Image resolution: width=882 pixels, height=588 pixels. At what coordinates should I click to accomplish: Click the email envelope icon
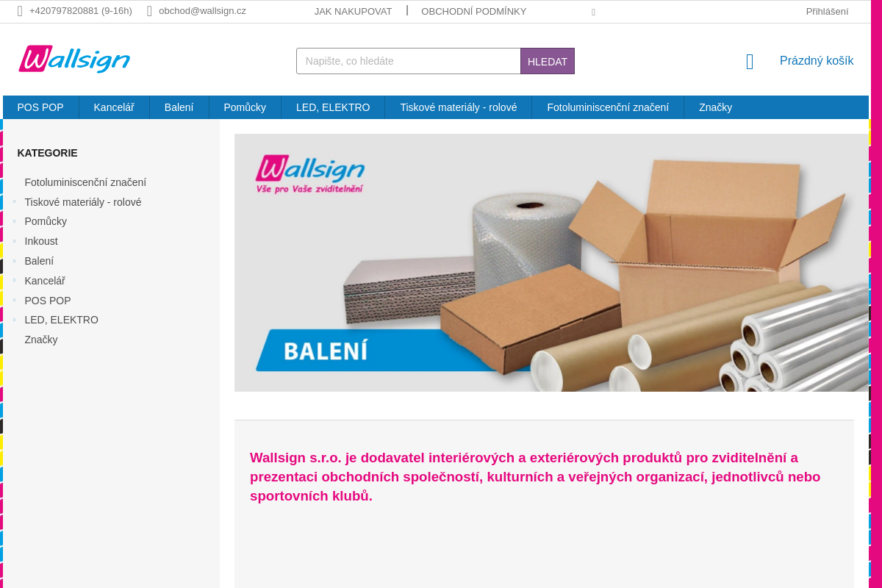[150, 11]
